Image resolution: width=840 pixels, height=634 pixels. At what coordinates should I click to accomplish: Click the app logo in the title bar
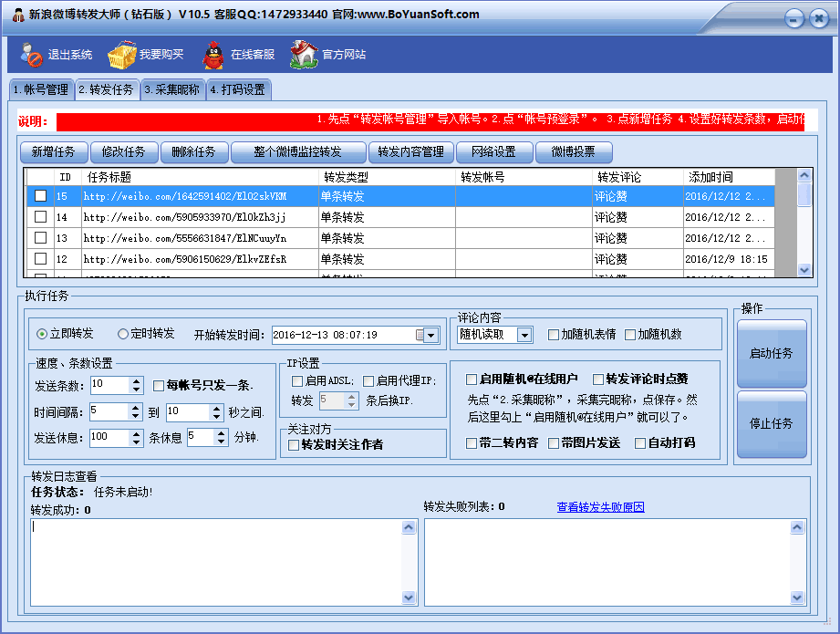(x=17, y=15)
